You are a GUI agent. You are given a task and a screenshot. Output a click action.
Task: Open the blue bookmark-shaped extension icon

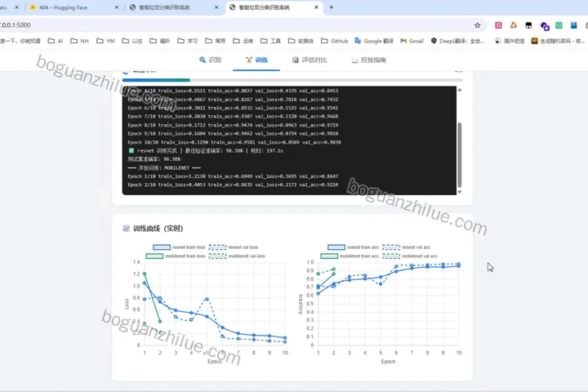click(574, 25)
